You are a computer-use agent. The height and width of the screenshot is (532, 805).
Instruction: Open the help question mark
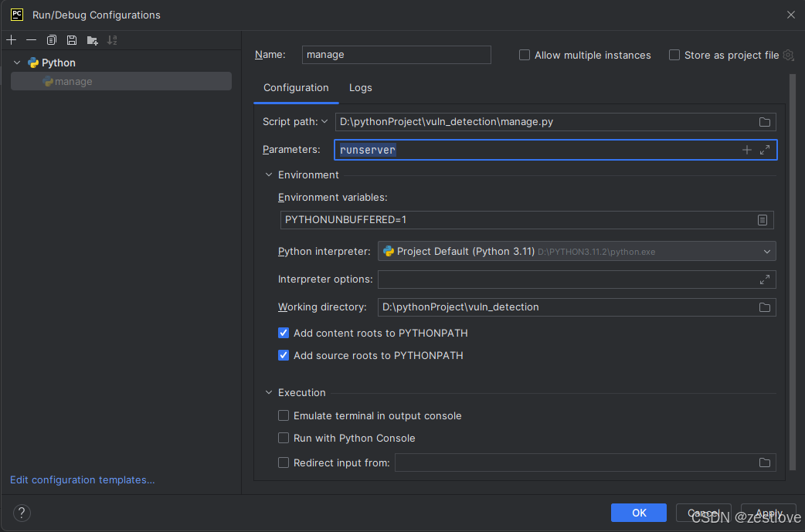click(x=22, y=513)
